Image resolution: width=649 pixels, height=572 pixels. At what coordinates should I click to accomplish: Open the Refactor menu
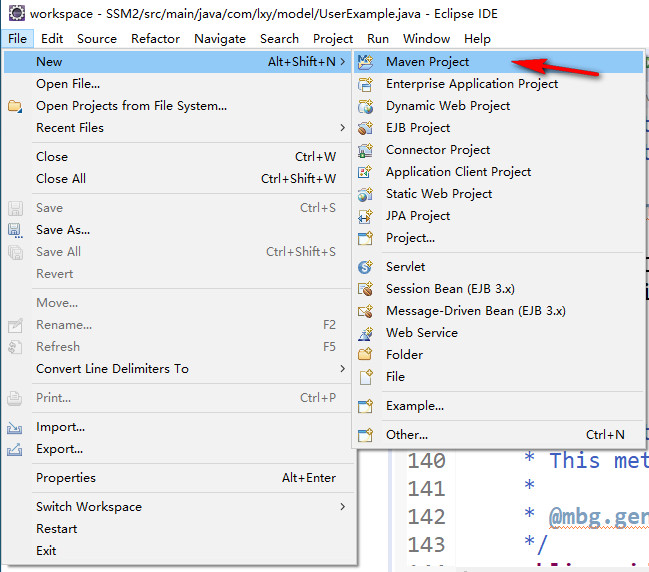(x=156, y=39)
